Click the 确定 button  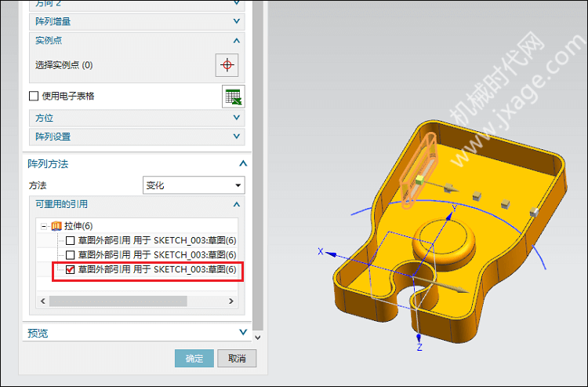[x=194, y=359]
